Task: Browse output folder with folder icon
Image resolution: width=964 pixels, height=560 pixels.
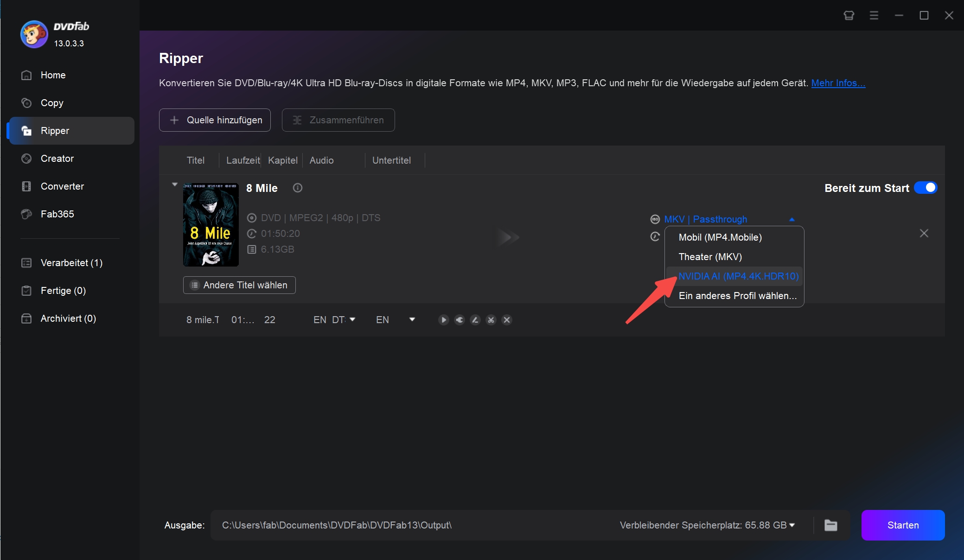Action: coord(831,525)
